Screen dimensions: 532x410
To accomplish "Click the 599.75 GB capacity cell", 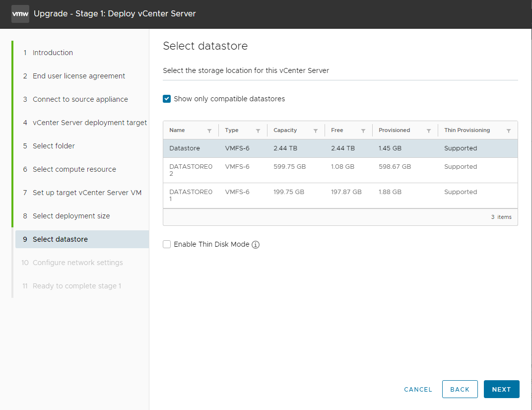I will (289, 167).
